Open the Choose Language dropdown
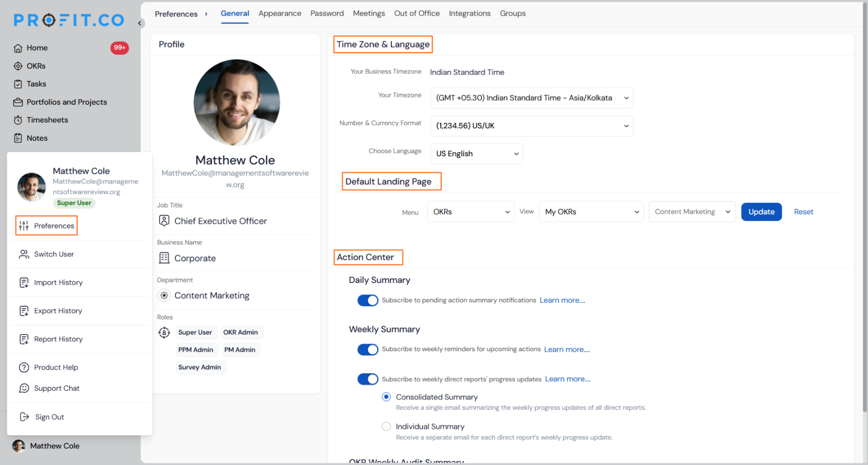Viewport: 868px width, 465px height. (476, 154)
